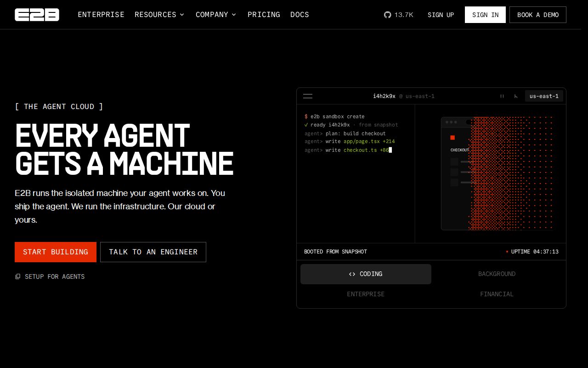Expand the Resources dropdown menu
Image resolution: width=588 pixels, height=368 pixels.
(159, 15)
